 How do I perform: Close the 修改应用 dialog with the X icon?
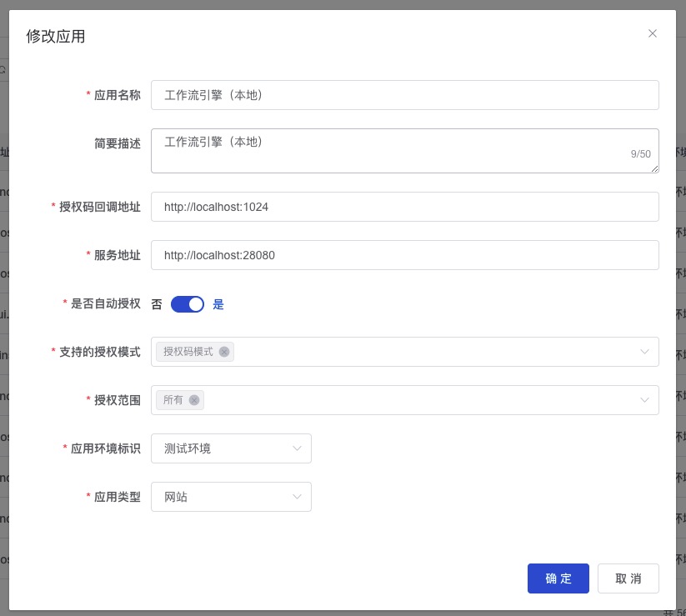[653, 33]
